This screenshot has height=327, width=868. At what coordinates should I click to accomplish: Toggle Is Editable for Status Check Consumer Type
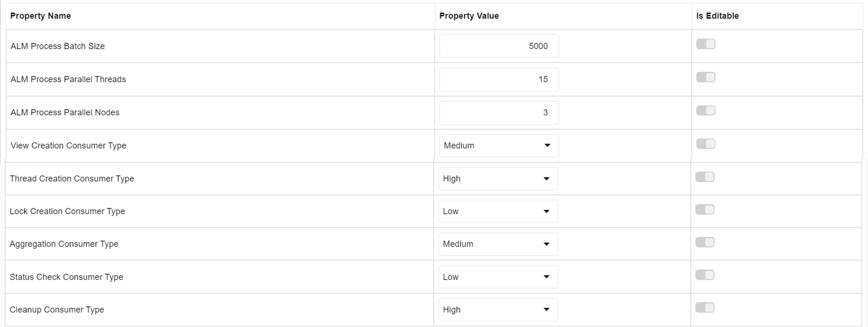tap(705, 275)
